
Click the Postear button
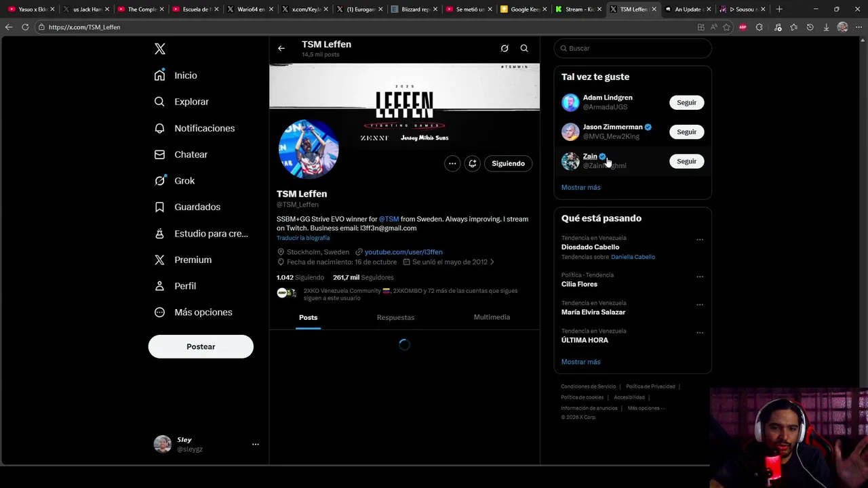(x=201, y=346)
